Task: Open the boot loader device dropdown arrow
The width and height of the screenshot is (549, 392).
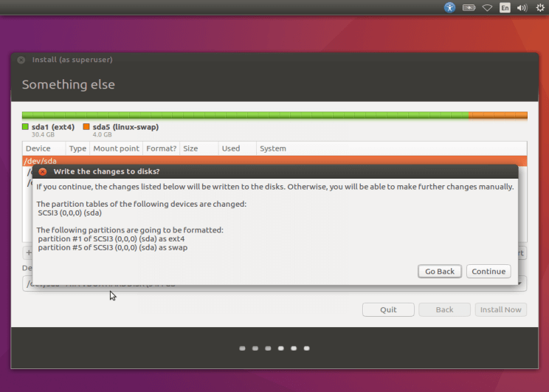Action: pyautogui.click(x=521, y=283)
